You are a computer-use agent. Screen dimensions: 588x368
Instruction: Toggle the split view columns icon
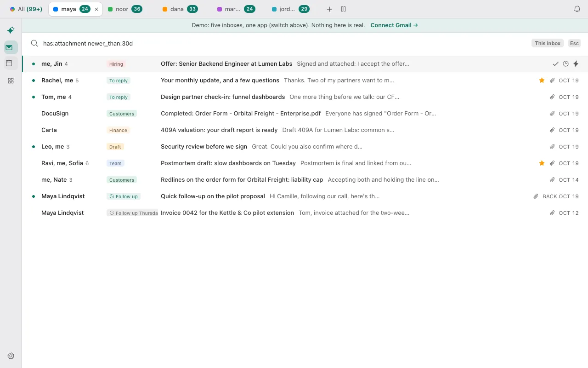tap(343, 9)
